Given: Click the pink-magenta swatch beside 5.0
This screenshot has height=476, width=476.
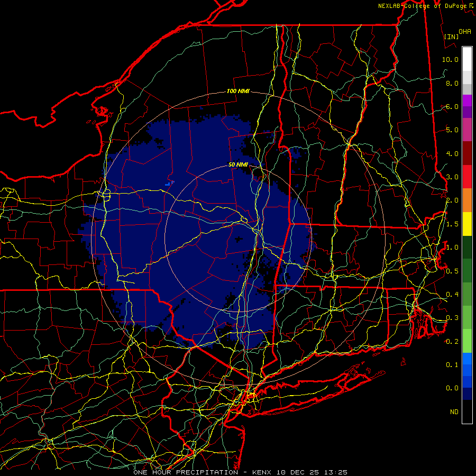Looking at the screenshot, I should tap(467, 130).
